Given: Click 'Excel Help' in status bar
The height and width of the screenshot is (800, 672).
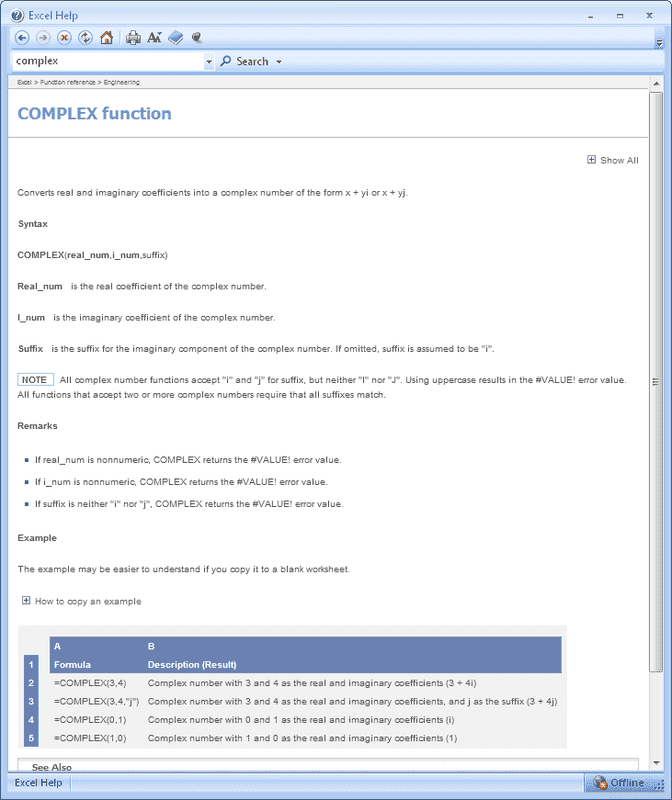Looking at the screenshot, I should (x=38, y=783).
